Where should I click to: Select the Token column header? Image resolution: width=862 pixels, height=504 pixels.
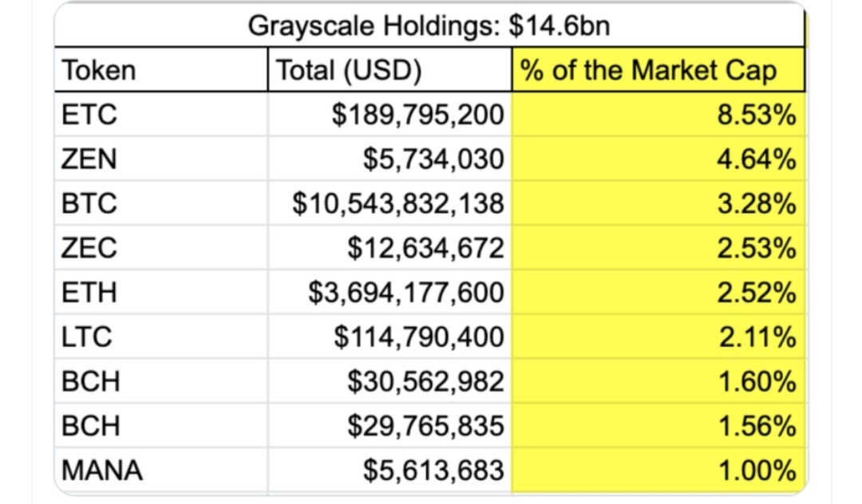[x=161, y=69]
